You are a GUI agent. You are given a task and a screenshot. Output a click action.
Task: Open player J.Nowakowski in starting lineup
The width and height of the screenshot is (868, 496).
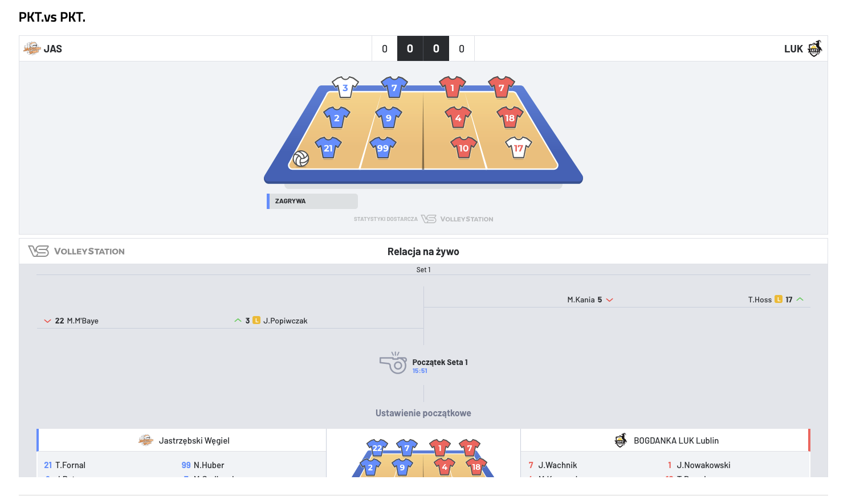tap(703, 465)
